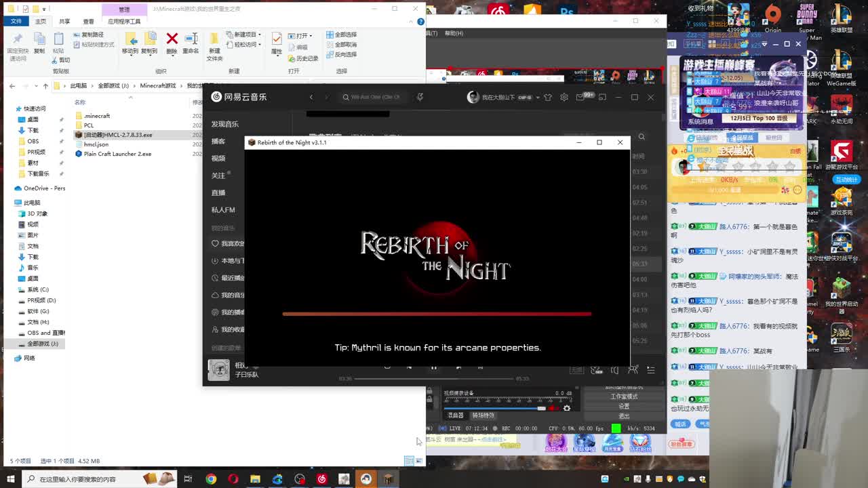Open the playlist queue icon in NetEase Music
This screenshot has height=488, width=868.
click(650, 369)
